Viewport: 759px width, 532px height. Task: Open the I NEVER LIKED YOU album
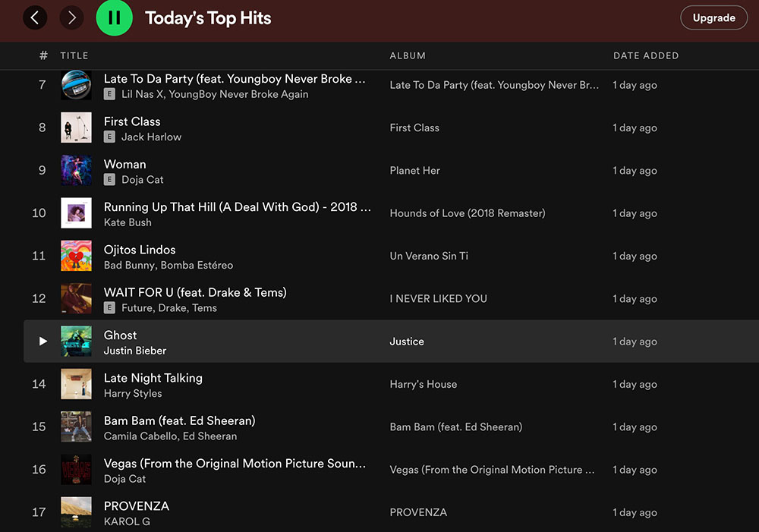point(438,298)
